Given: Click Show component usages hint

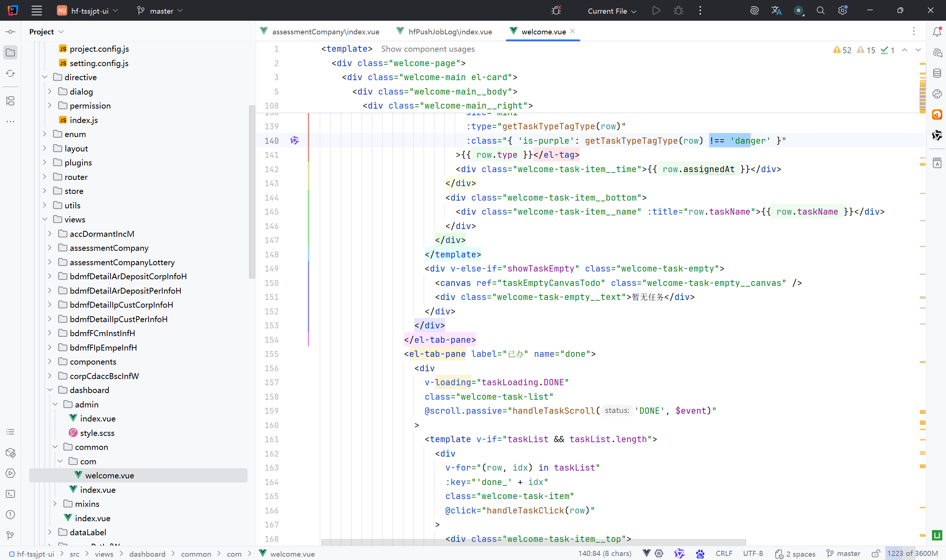Looking at the screenshot, I should coord(428,49).
